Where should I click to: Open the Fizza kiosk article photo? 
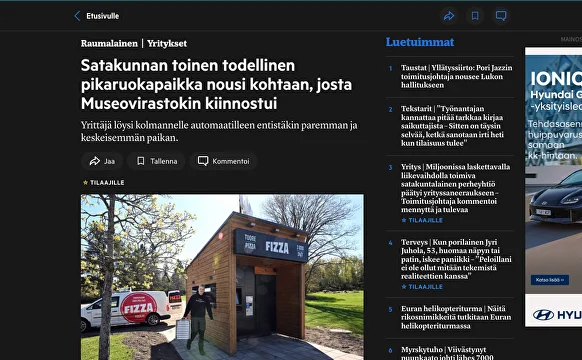pos(222,277)
